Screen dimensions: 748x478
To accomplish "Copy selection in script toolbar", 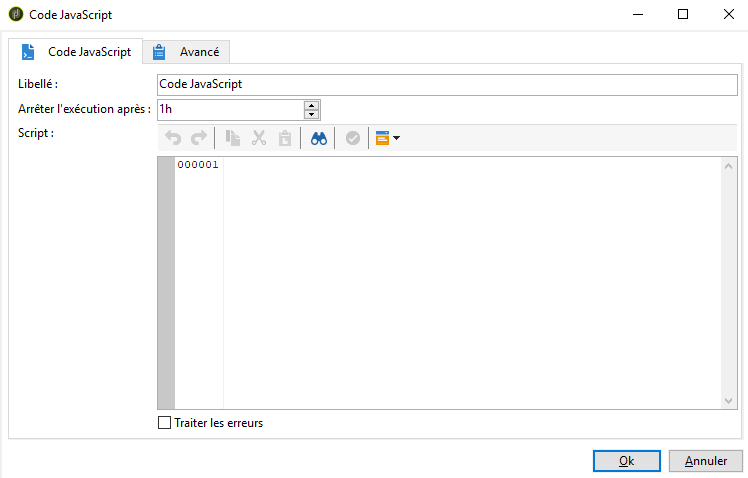I will click(233, 138).
